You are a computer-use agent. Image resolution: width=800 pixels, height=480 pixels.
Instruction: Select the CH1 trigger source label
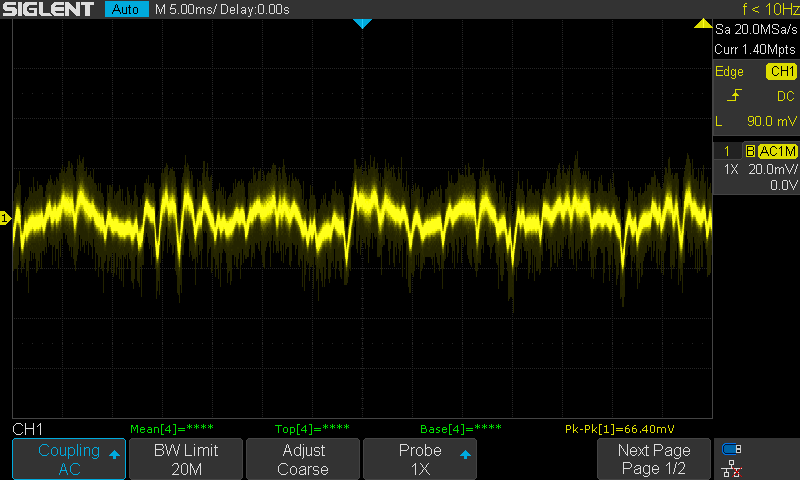pos(782,71)
